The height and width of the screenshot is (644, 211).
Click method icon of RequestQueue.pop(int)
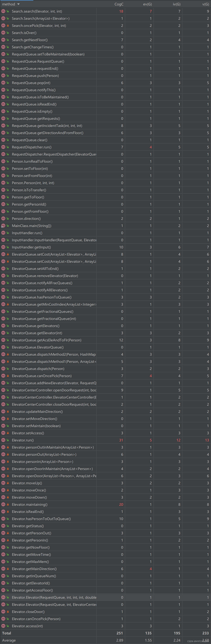[3, 83]
